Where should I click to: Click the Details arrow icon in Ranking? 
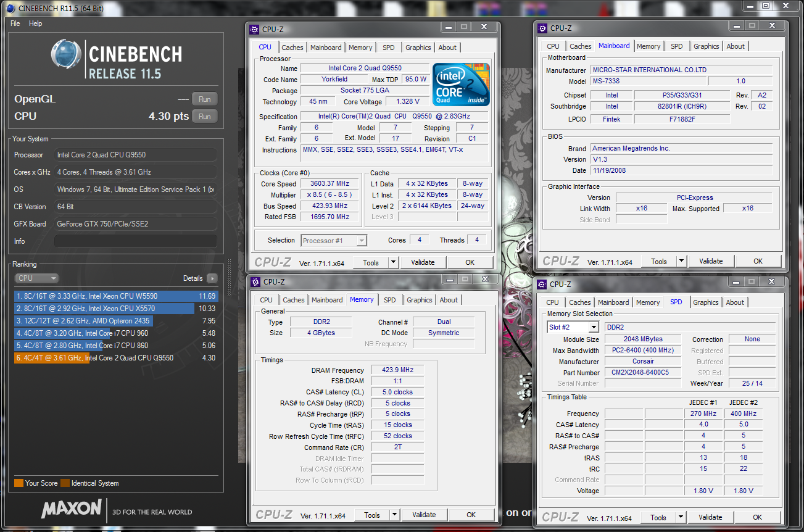(212, 278)
